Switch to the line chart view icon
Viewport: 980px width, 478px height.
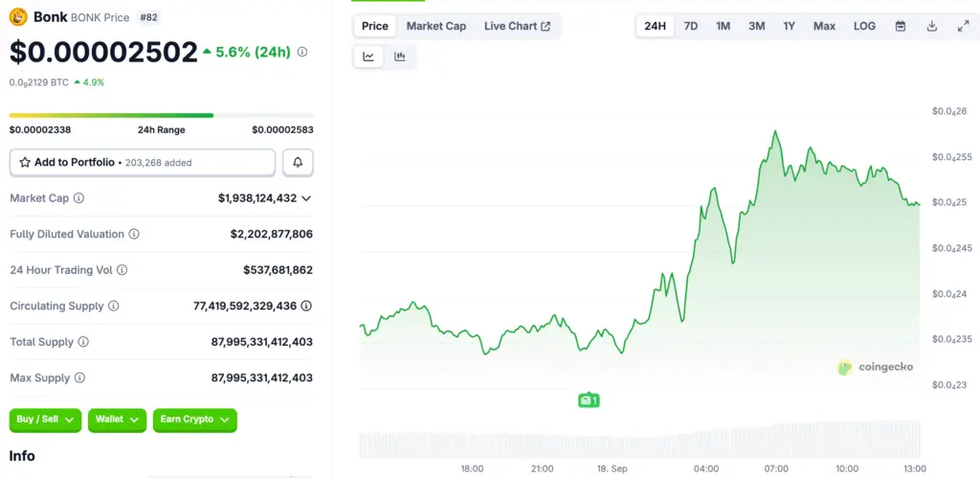pyautogui.click(x=368, y=57)
